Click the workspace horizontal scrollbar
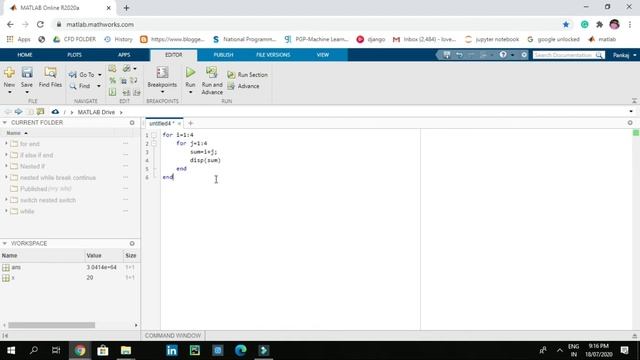The width and height of the screenshot is (640, 360). 51,325
